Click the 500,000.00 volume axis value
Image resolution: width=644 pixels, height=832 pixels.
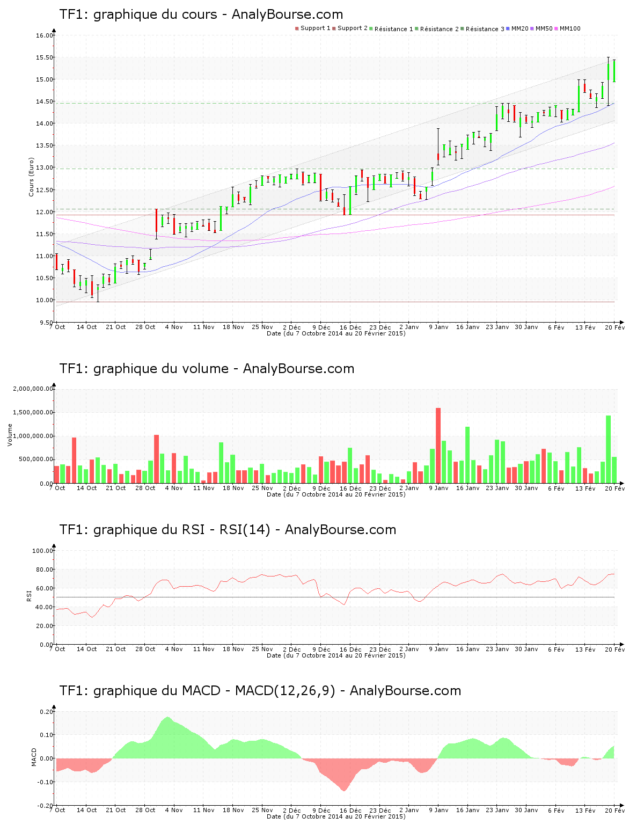click(35, 459)
